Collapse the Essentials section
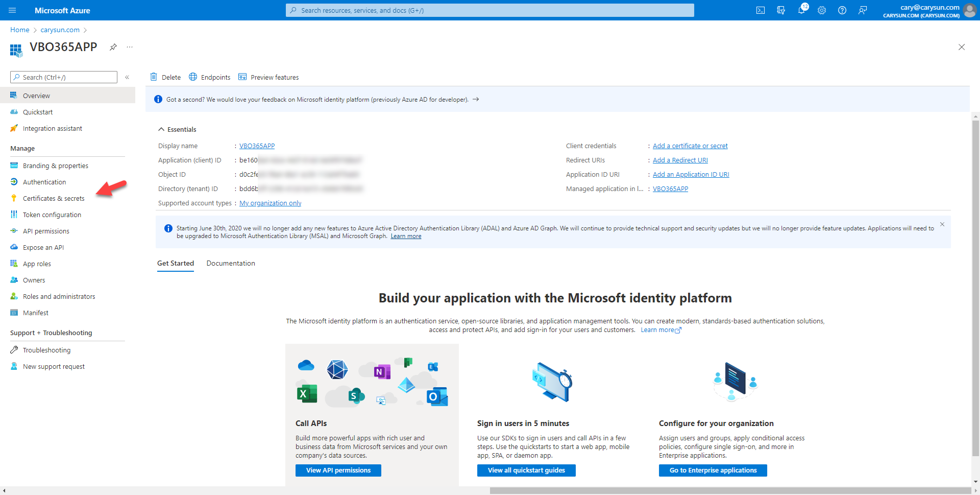This screenshot has height=495, width=980. [177, 129]
